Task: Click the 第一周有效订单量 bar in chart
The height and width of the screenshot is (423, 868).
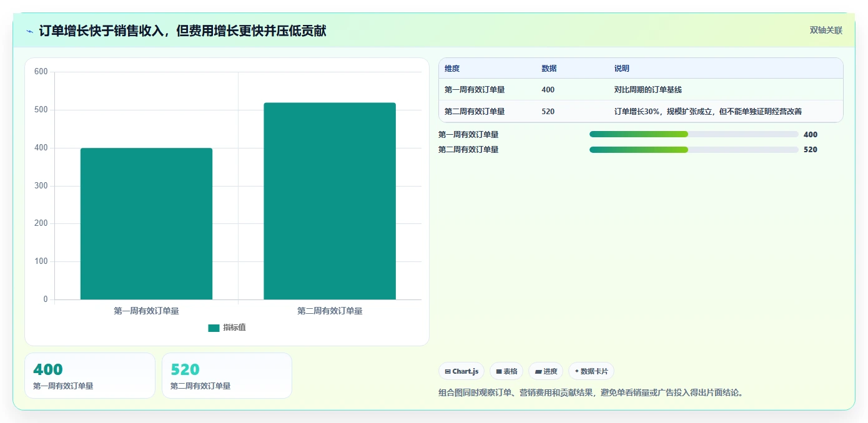Action: (x=146, y=223)
